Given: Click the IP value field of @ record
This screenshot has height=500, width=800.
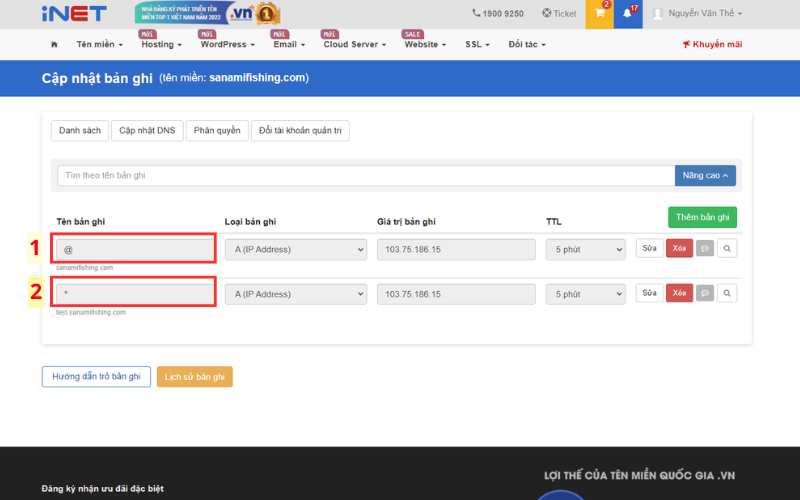Looking at the screenshot, I should pyautogui.click(x=456, y=249).
